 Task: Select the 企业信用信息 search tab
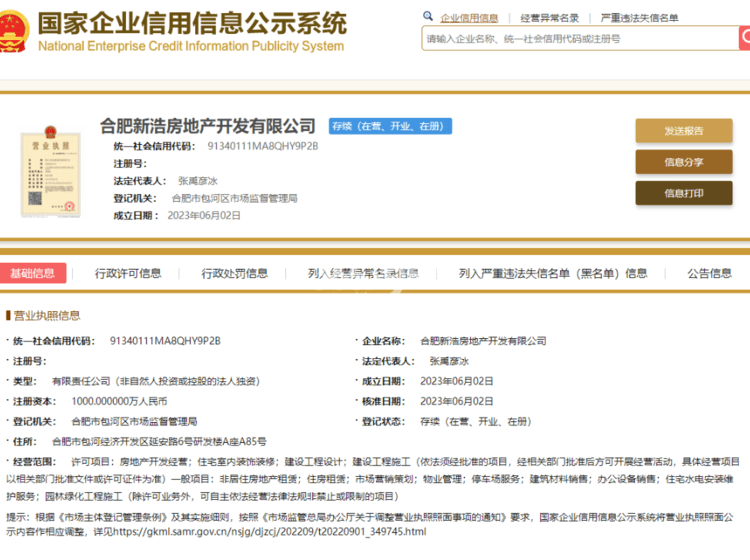(469, 18)
